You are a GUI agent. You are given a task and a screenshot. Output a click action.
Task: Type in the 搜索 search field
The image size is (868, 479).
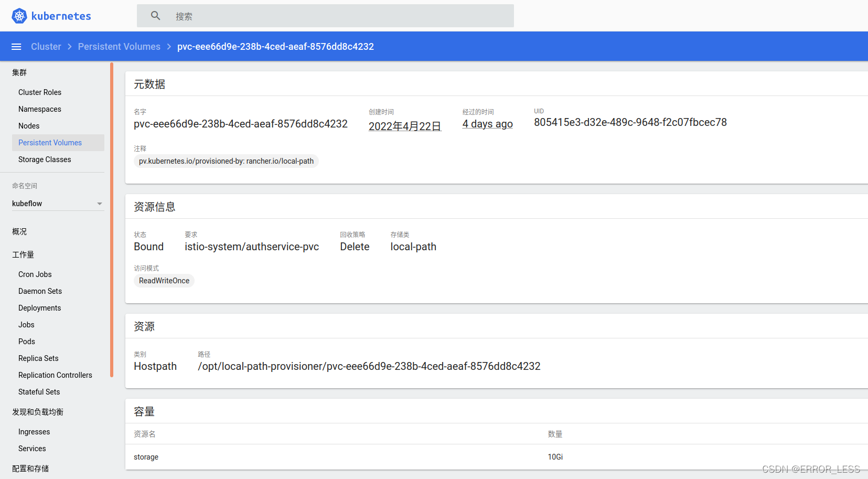point(341,16)
